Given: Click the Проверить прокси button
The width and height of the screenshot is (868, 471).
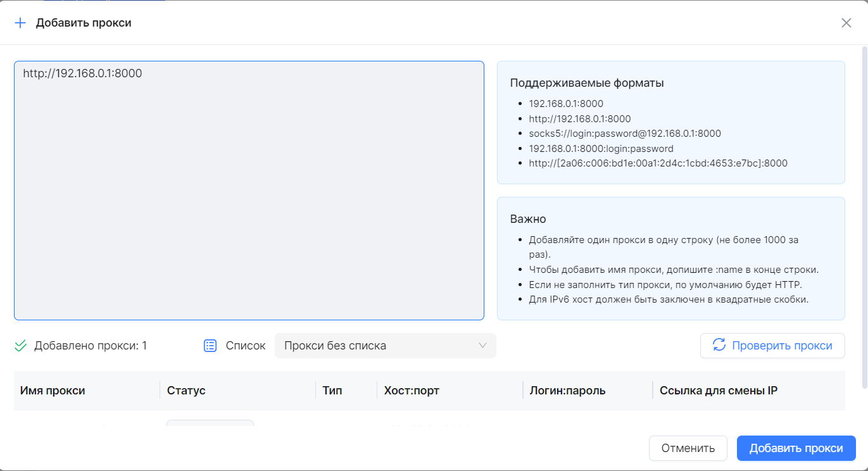Looking at the screenshot, I should 772,346.
